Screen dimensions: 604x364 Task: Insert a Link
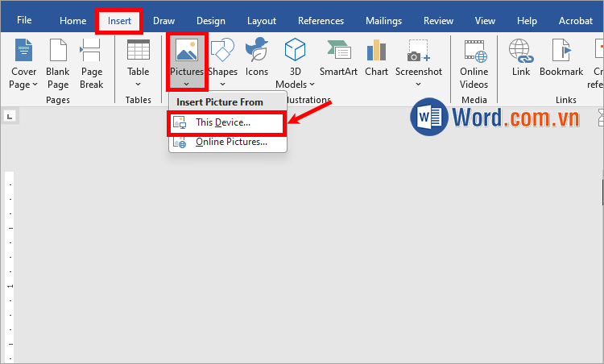(x=521, y=53)
